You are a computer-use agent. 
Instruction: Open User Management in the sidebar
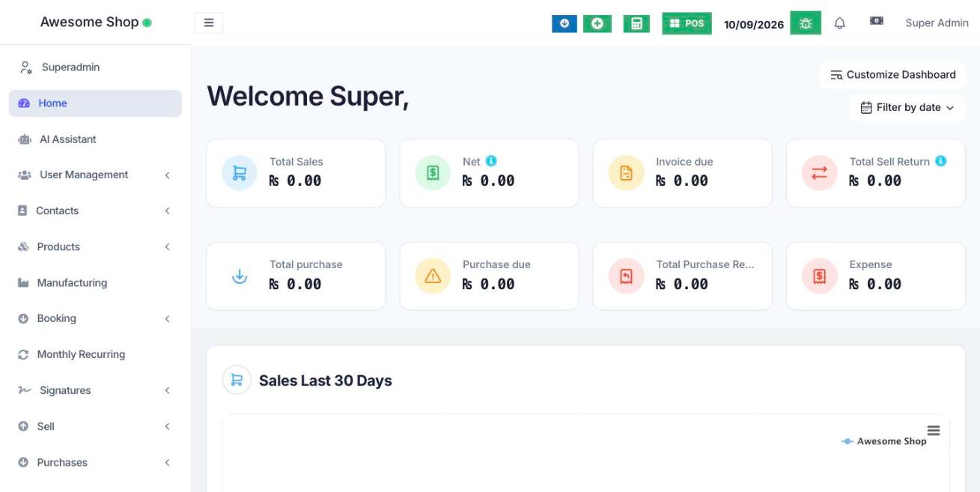point(95,175)
